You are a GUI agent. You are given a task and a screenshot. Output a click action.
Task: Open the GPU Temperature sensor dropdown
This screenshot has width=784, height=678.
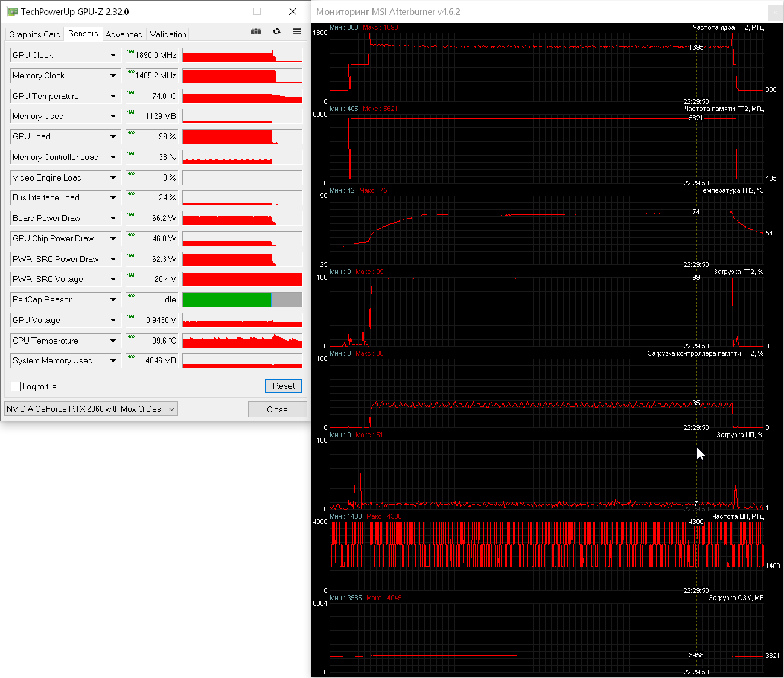[x=113, y=96]
